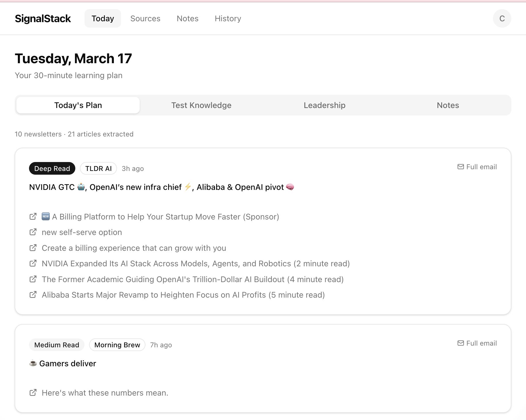
Task: Open Here's what these numbers mean link
Action: [x=105, y=393]
